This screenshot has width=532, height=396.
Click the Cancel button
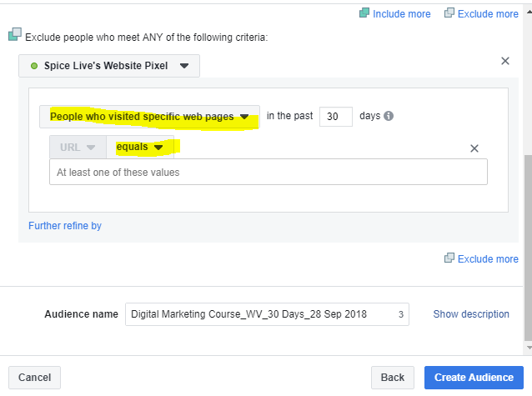tap(35, 378)
